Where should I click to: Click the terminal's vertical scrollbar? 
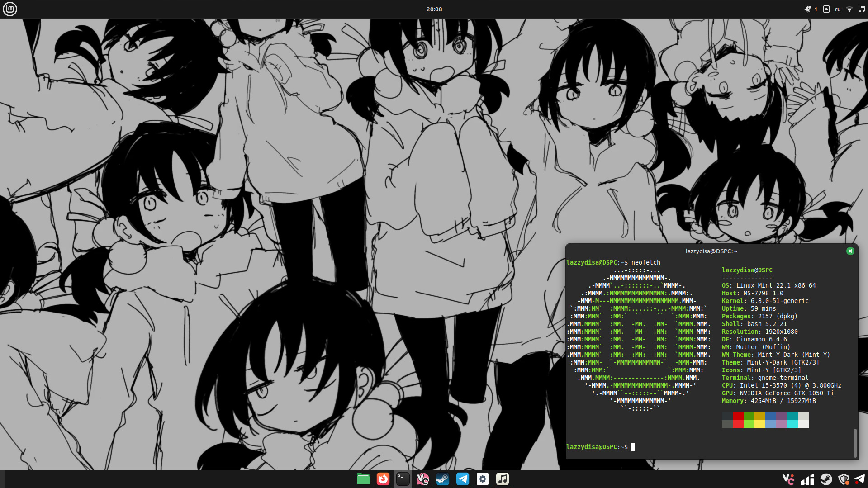pyautogui.click(x=855, y=443)
